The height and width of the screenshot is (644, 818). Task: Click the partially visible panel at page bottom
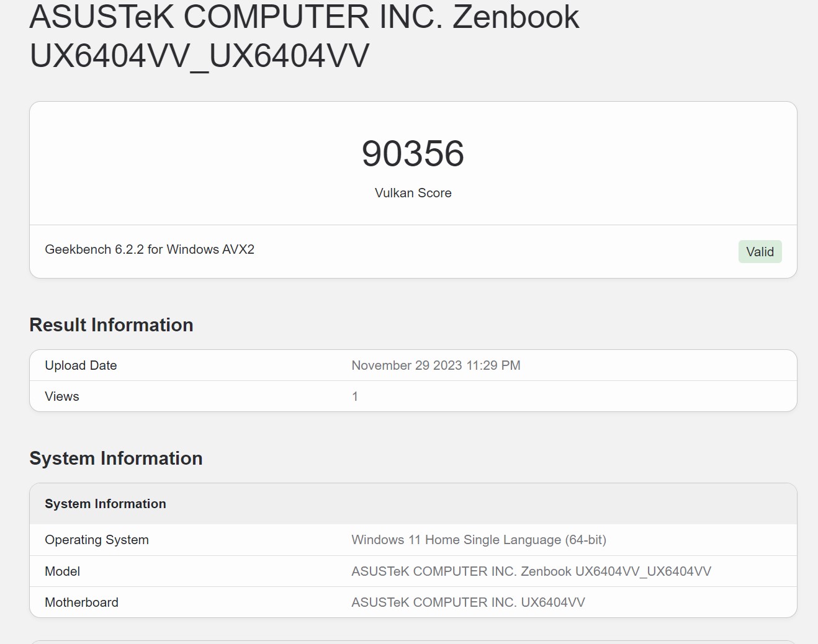pyautogui.click(x=413, y=642)
